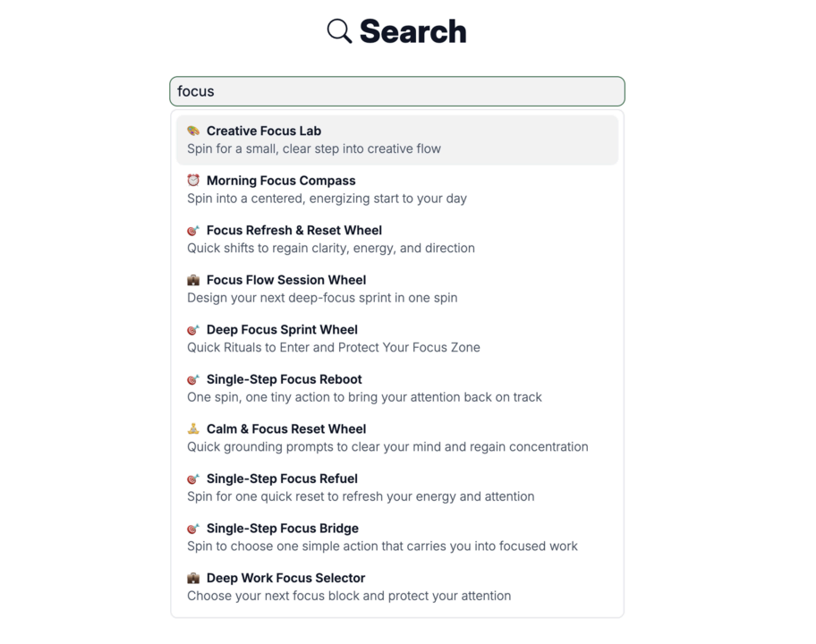This screenshot has width=816, height=644.
Task: Click the magnifying glass in the Search heading
Action: 337,30
